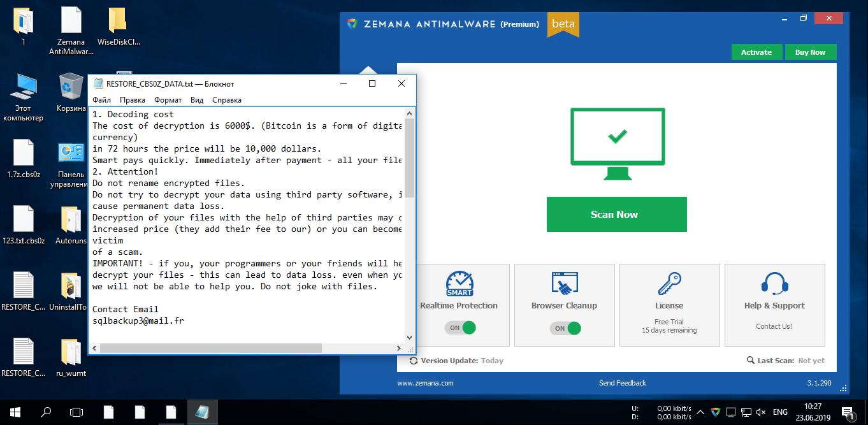
Task: Open the Правка menu in Notepad
Action: tap(133, 100)
